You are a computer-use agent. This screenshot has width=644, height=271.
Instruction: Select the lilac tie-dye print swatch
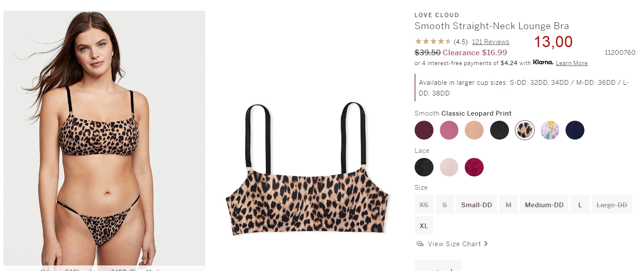pos(550,130)
